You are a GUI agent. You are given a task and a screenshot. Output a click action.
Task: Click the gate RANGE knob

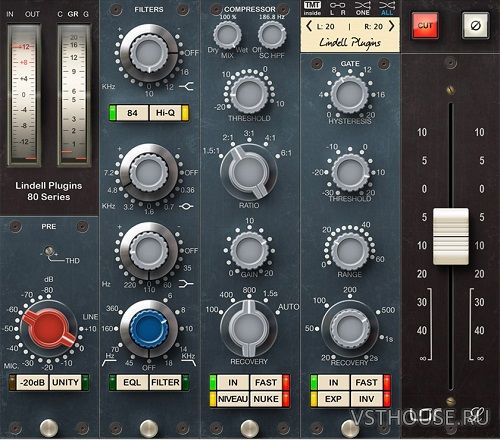(350, 251)
